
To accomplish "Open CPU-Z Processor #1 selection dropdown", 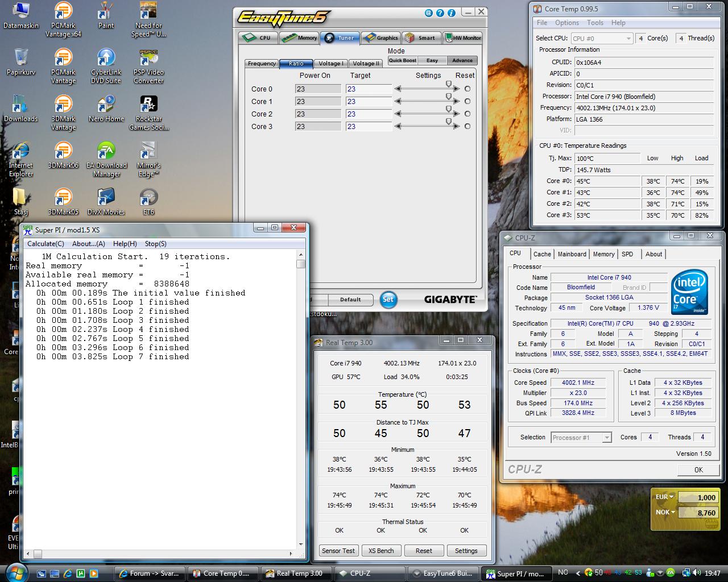I will tap(581, 437).
